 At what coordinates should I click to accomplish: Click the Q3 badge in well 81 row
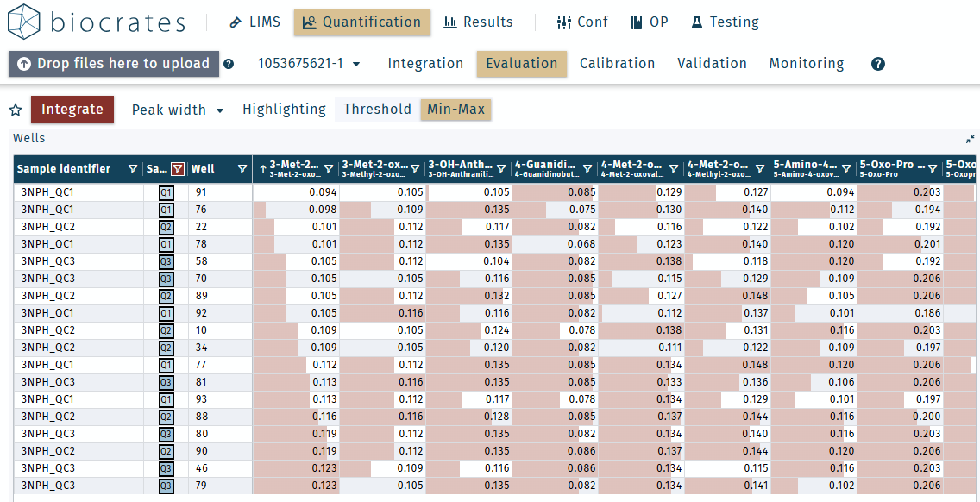coord(166,383)
